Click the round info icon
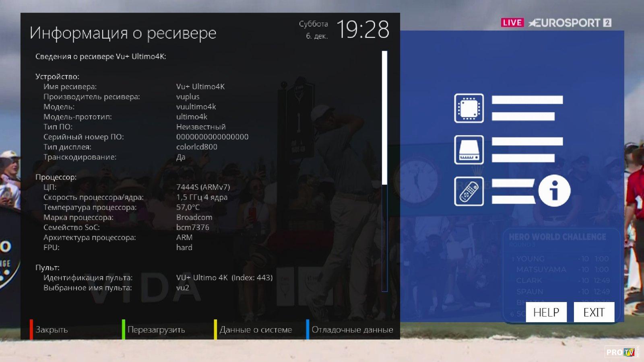 554,191
